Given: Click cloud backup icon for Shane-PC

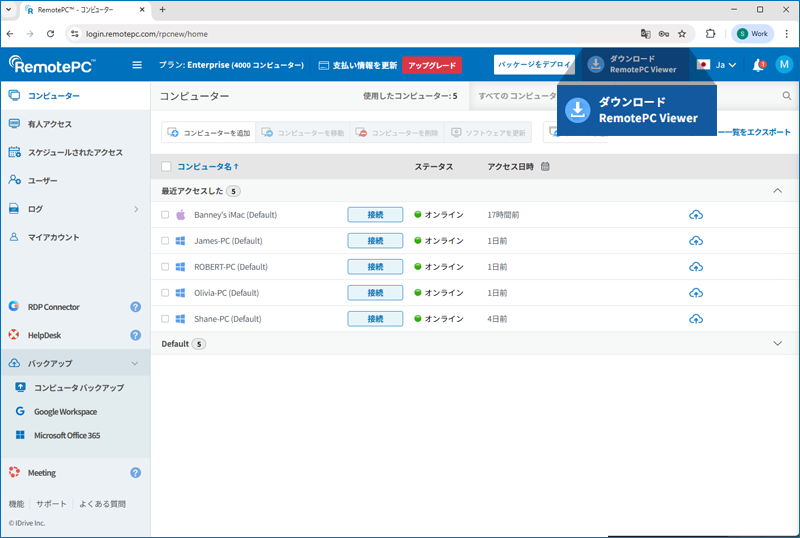Looking at the screenshot, I should 696,319.
